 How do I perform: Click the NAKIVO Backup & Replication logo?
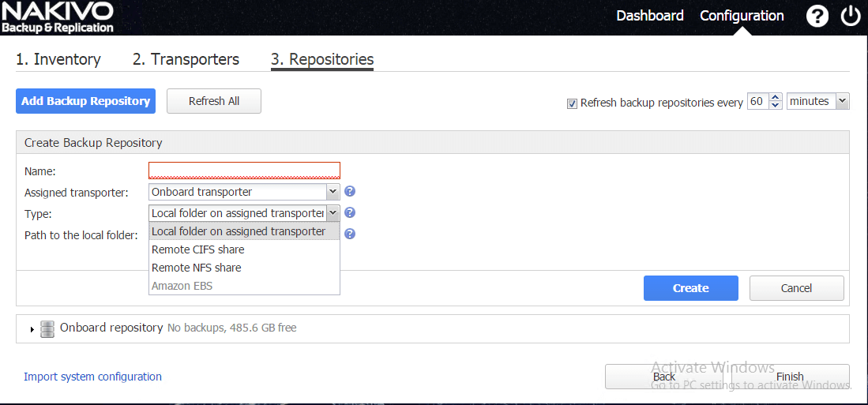coord(58,17)
